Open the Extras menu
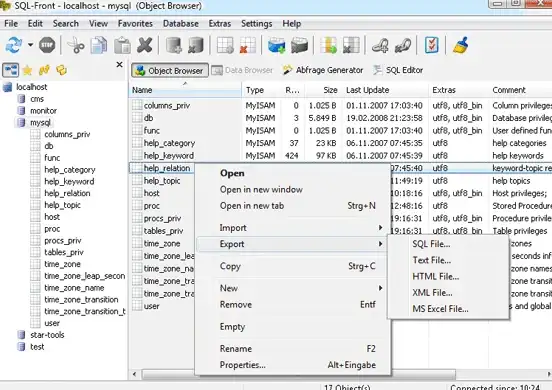552x390 pixels. pos(220,24)
